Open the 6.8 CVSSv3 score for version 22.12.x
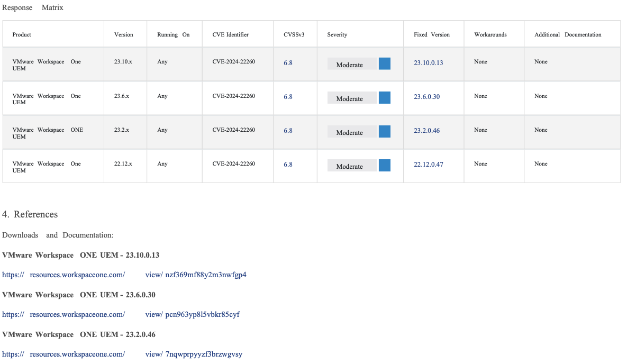The height and width of the screenshot is (364, 627). 288,165
